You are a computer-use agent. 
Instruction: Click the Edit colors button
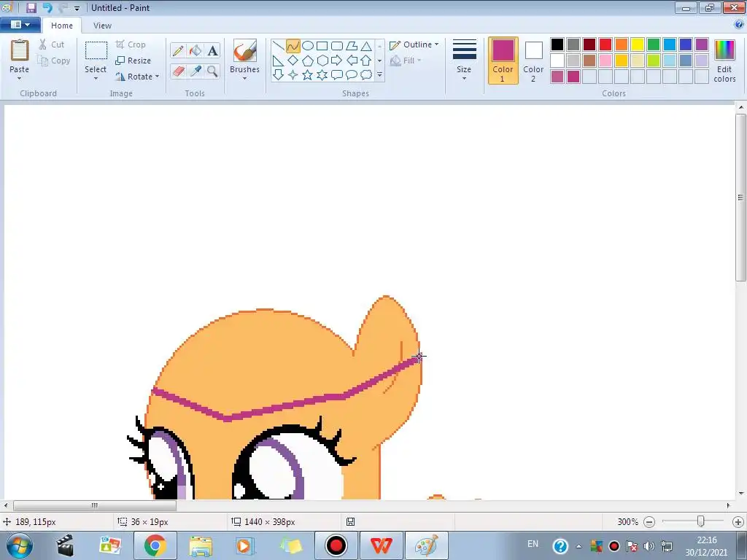(724, 61)
